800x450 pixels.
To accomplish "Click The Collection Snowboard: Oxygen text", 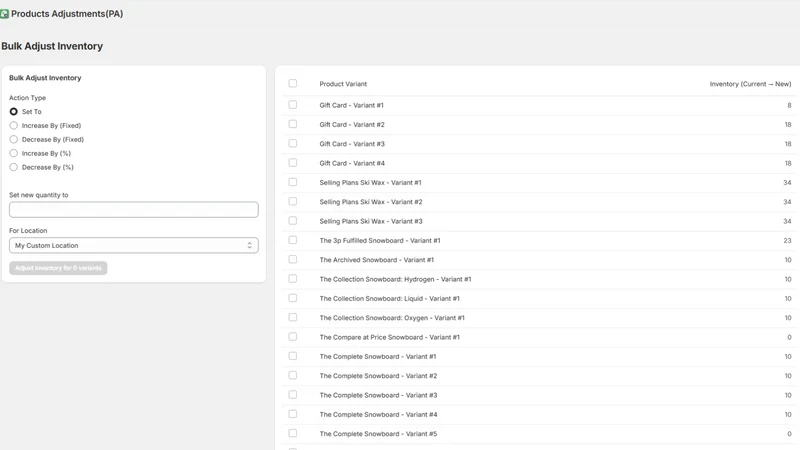I will click(x=392, y=318).
